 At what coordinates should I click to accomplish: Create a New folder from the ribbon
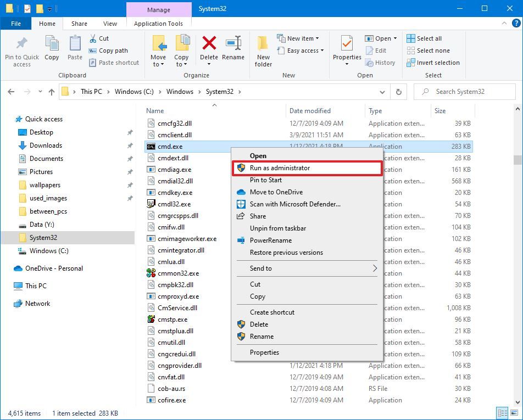click(x=263, y=52)
